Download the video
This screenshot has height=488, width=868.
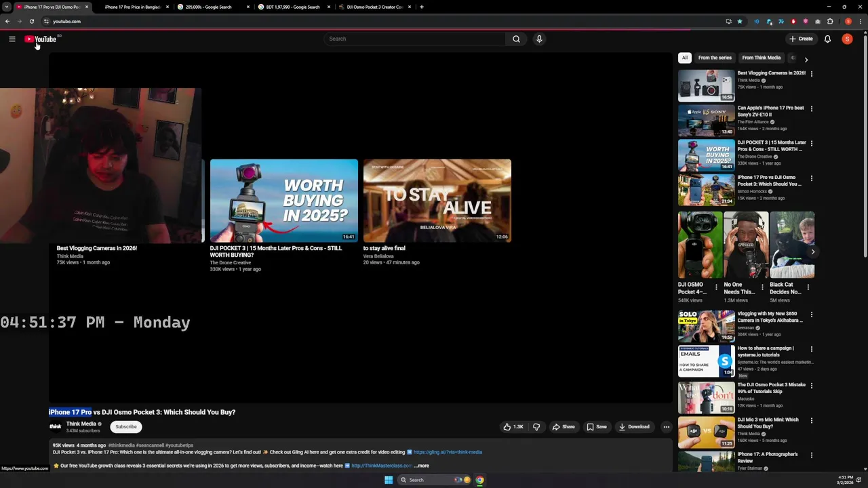click(634, 427)
